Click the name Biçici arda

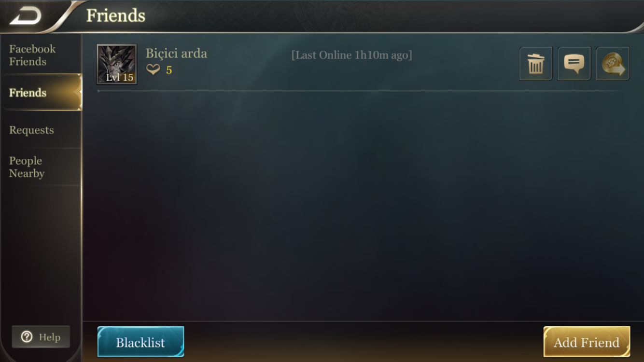tap(176, 53)
